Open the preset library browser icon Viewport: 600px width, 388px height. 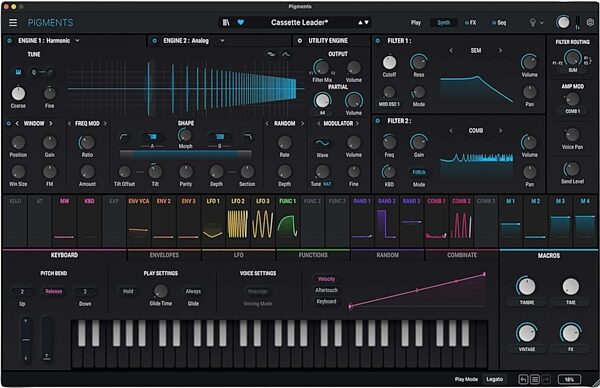coord(226,23)
